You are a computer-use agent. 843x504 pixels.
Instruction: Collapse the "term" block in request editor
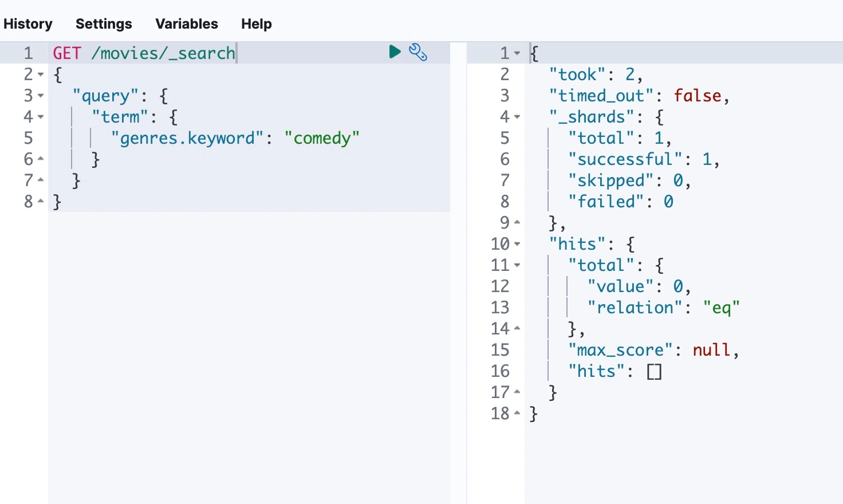pyautogui.click(x=41, y=117)
